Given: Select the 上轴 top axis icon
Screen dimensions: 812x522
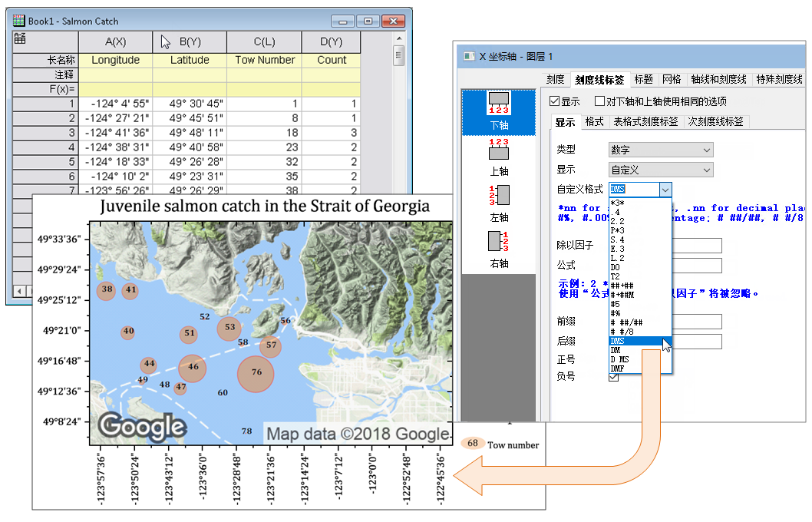Looking at the screenshot, I should coord(499,157).
